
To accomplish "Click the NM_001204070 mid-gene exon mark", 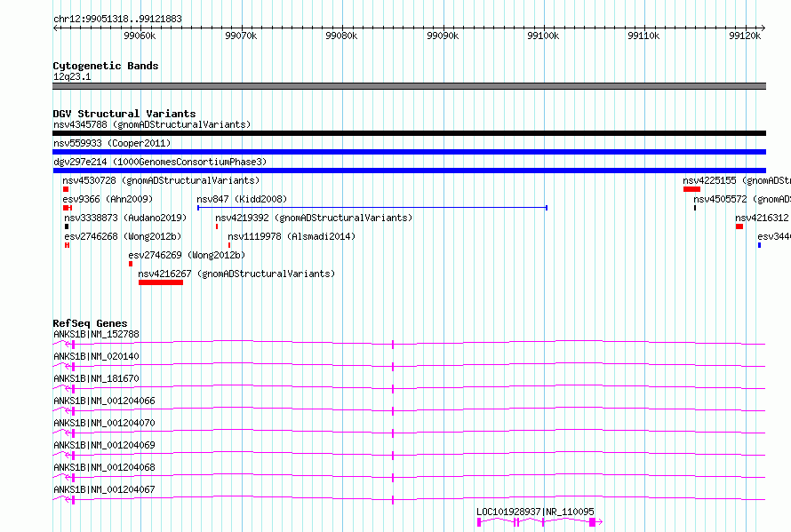I will (x=393, y=433).
